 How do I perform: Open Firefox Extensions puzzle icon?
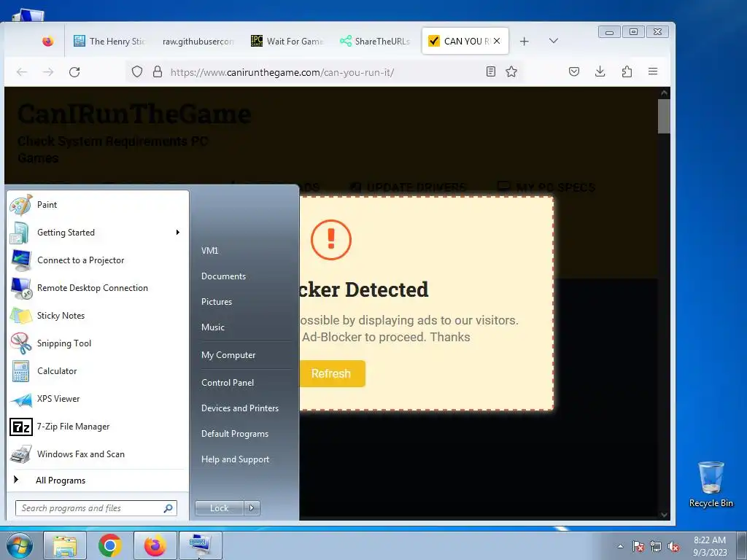tap(627, 72)
